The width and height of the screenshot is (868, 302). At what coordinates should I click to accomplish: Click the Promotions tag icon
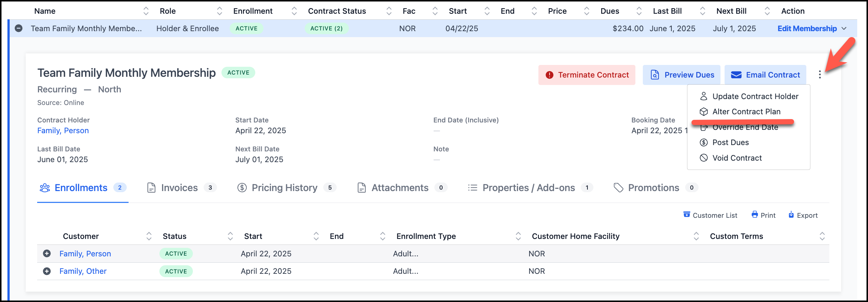coord(618,188)
